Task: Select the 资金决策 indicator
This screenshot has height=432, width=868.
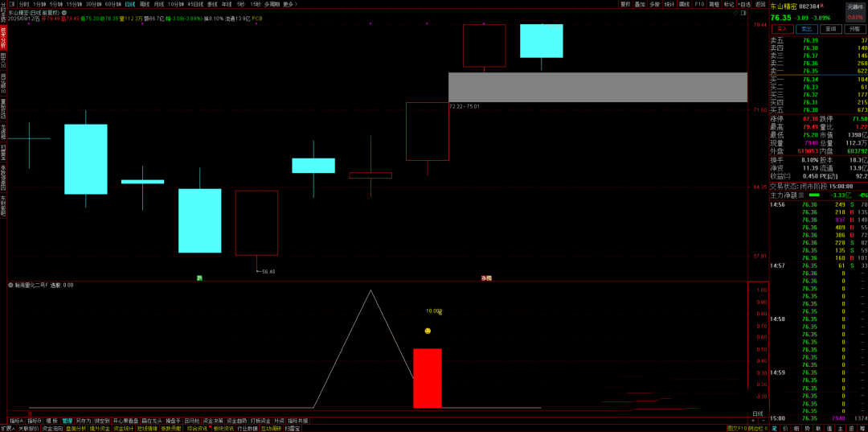Action: (x=212, y=421)
